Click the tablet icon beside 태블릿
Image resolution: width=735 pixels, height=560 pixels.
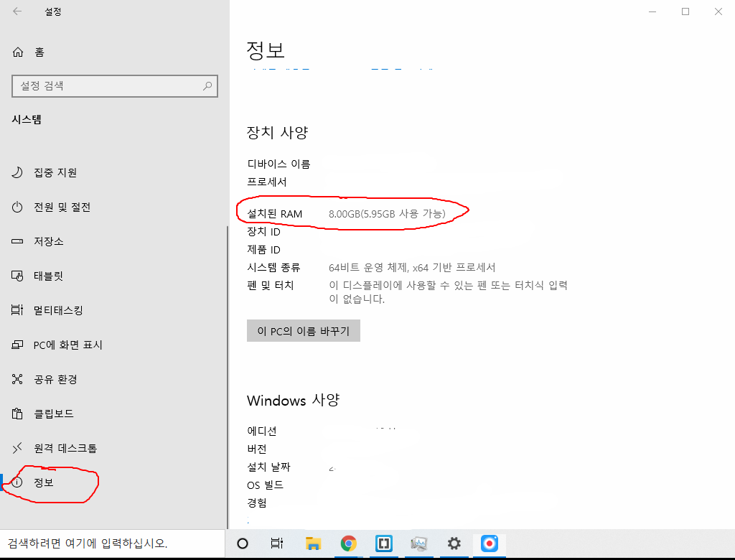(17, 276)
